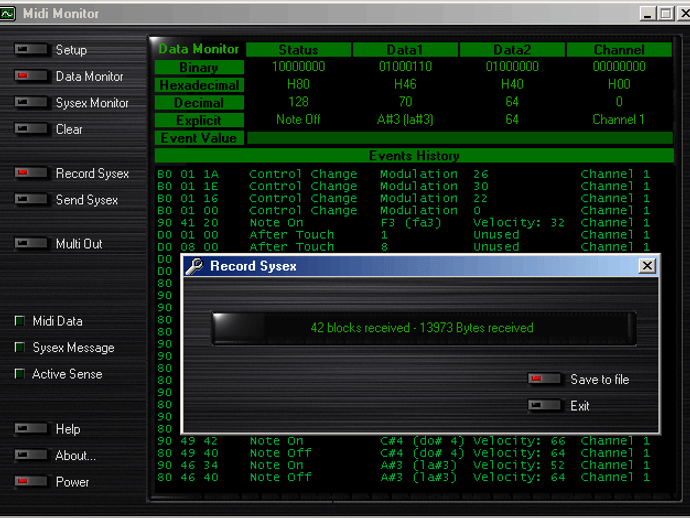Open the About... dialog
The image size is (690, 518).
point(31,455)
